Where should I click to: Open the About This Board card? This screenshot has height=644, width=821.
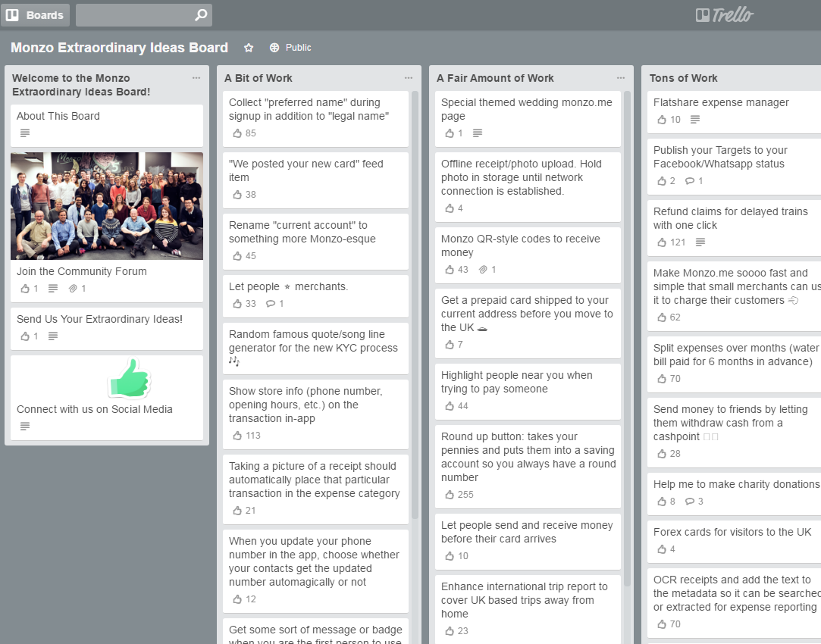107,126
